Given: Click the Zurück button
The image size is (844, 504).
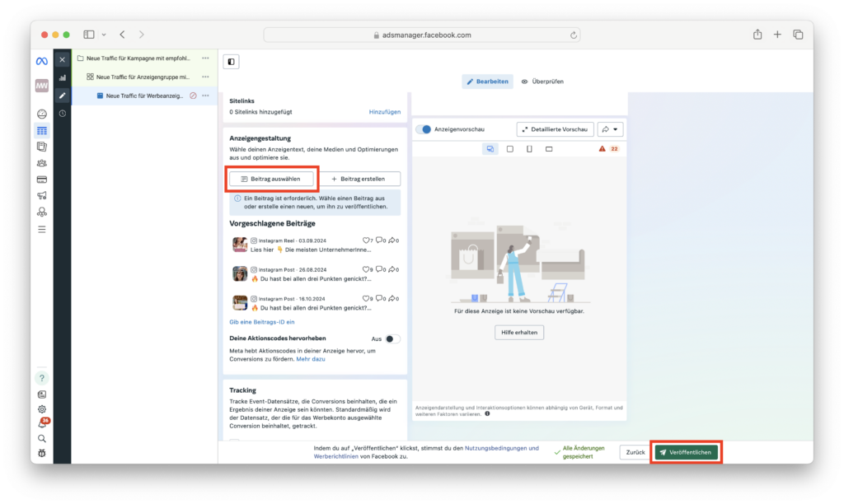Looking at the screenshot, I should (x=635, y=452).
